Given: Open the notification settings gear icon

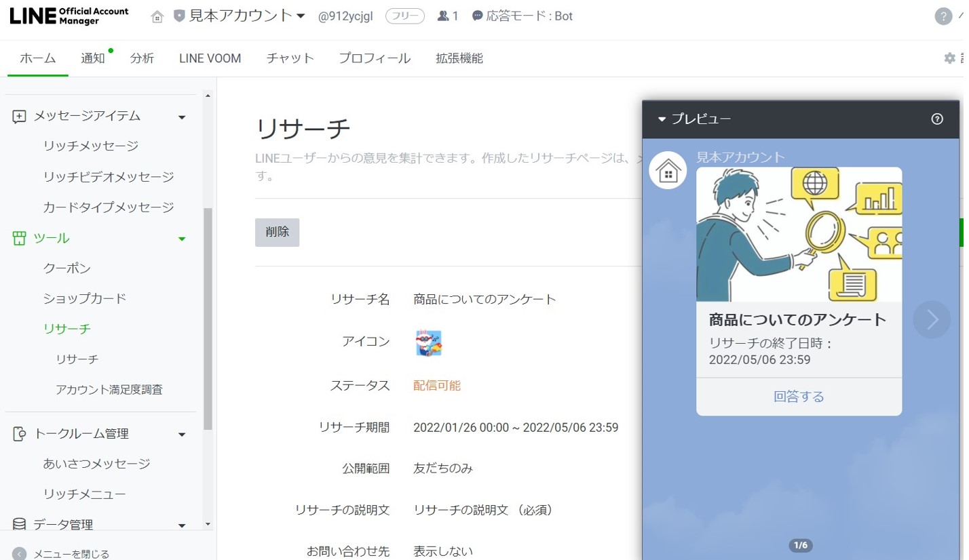Looking at the screenshot, I should click(x=949, y=58).
